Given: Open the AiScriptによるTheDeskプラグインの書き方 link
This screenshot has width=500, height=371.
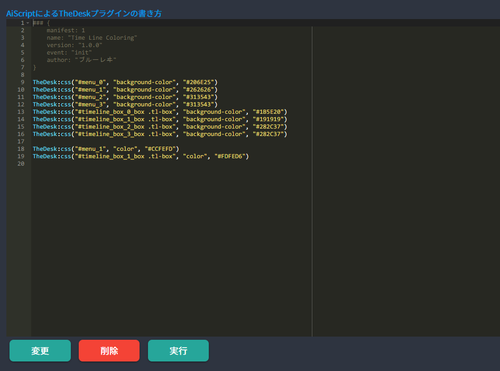Looking at the screenshot, I should click(84, 14).
